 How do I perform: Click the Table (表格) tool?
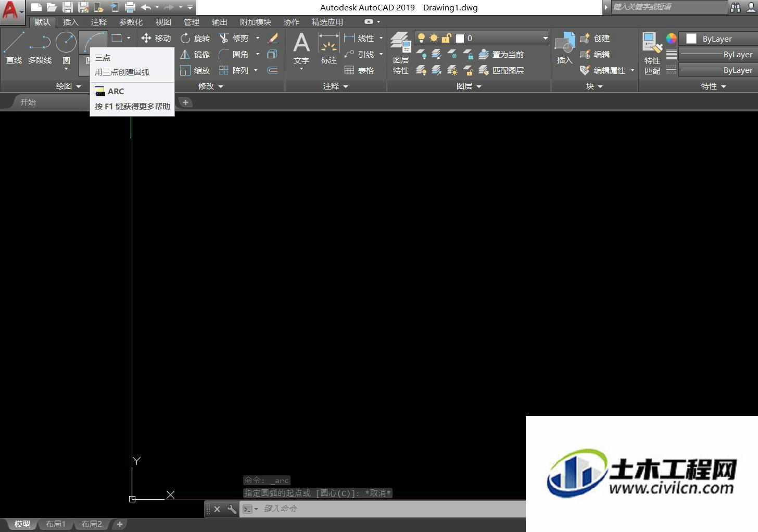coord(359,70)
